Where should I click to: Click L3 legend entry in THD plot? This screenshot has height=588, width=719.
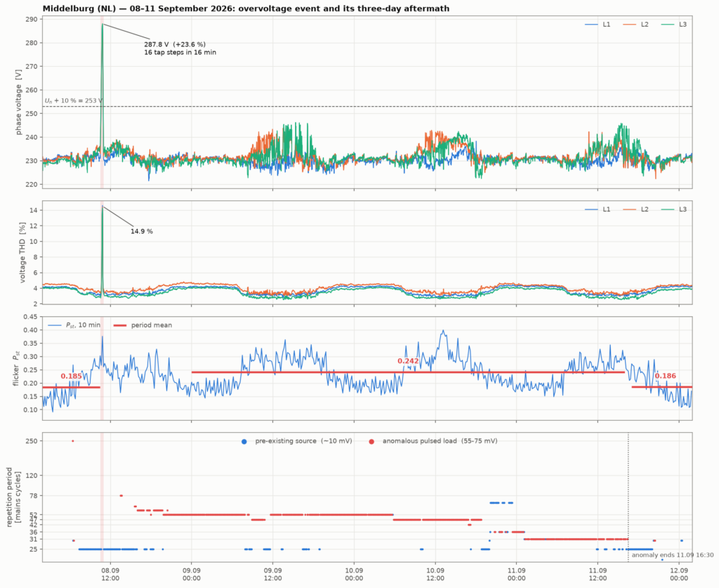pos(674,209)
